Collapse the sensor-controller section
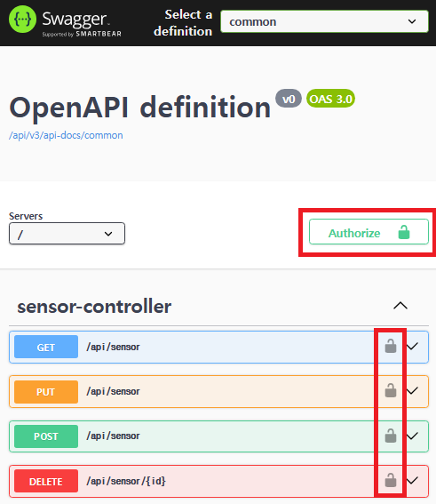This screenshot has height=504, width=436. [400, 306]
